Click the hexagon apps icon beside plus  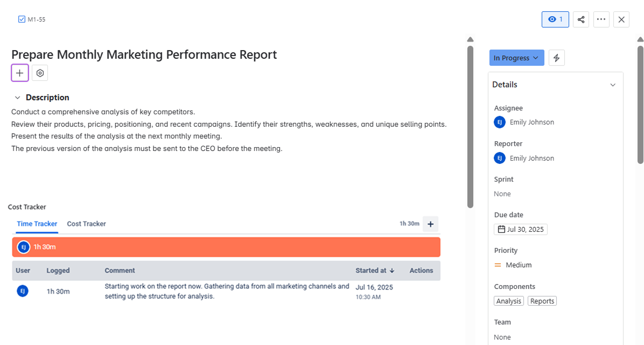[40, 73]
